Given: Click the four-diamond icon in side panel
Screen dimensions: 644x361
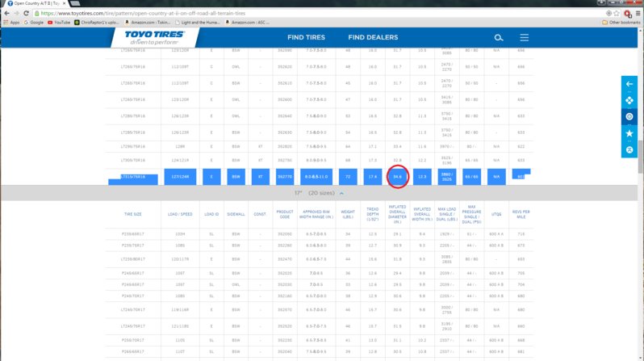Looking at the screenshot, I should 629,100.
